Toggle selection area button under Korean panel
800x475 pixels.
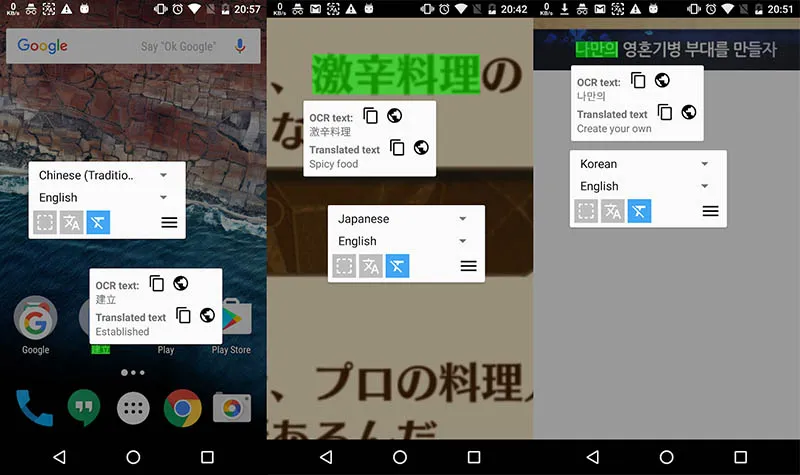[x=586, y=211]
